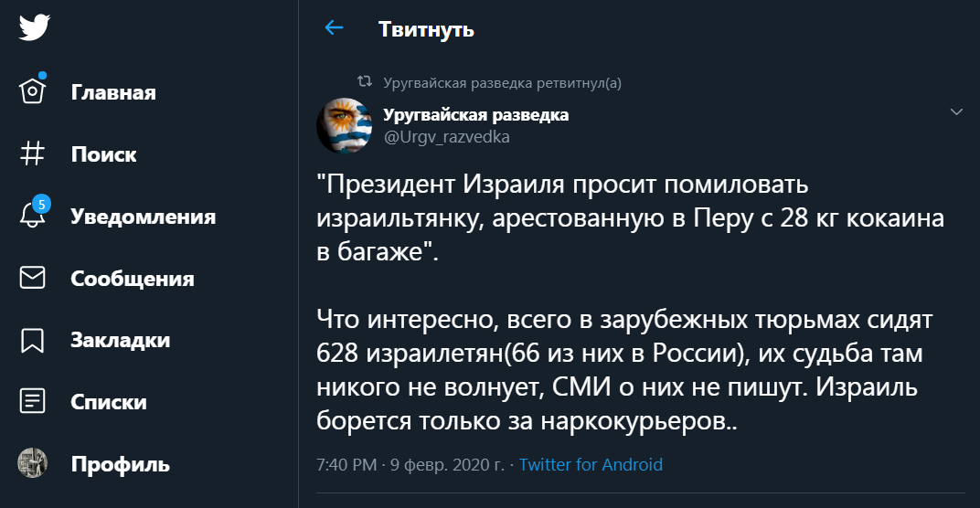Open the Twitter for Android link
Viewport: 980px width, 508px height.
(591, 465)
